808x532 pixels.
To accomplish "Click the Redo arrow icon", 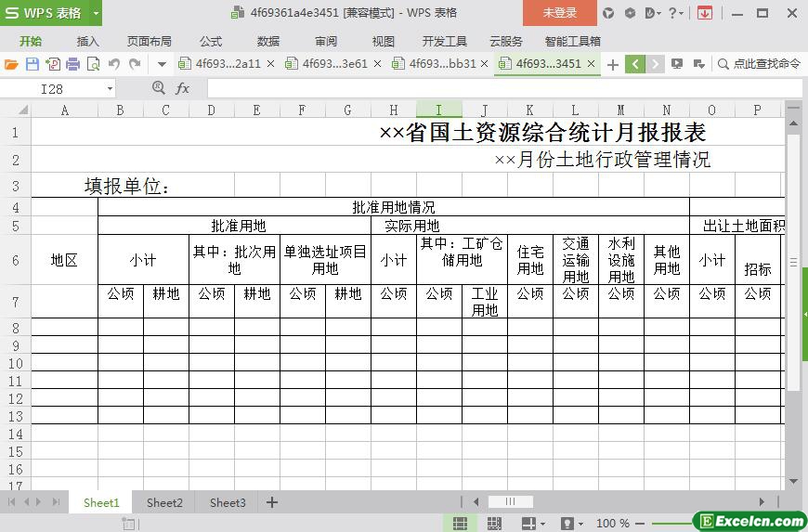I will pyautogui.click(x=135, y=64).
